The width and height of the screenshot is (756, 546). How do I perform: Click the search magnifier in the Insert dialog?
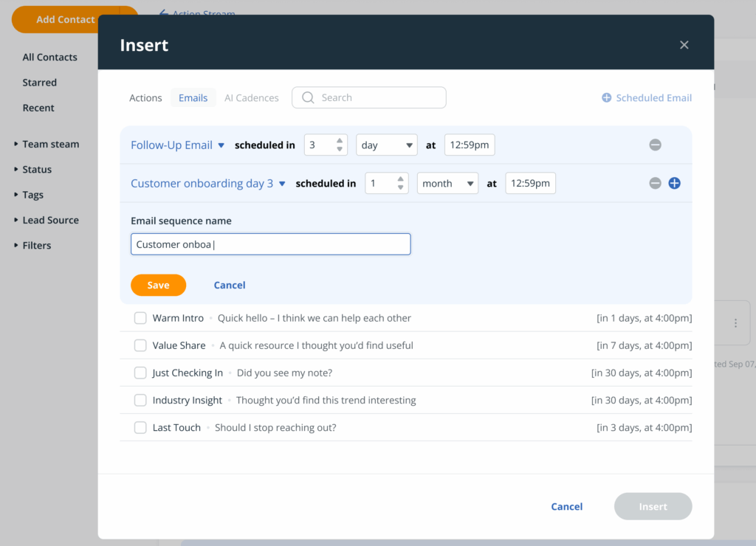[307, 97]
